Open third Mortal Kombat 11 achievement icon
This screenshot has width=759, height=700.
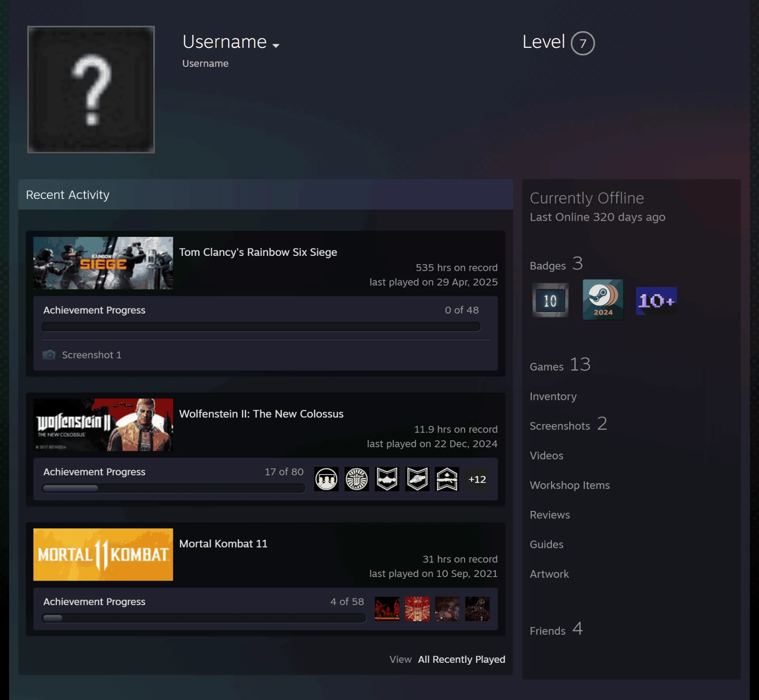[x=447, y=609]
